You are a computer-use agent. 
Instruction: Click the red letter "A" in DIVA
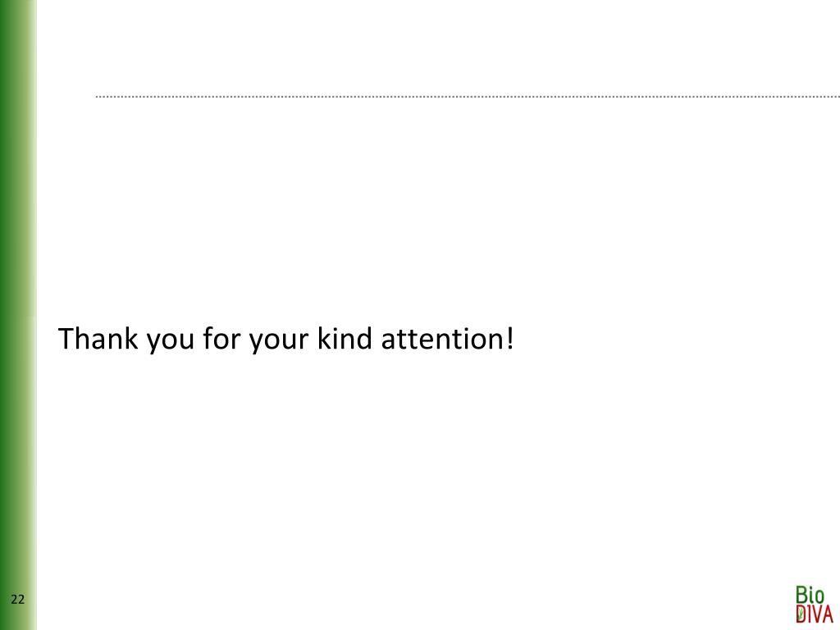coord(829,614)
